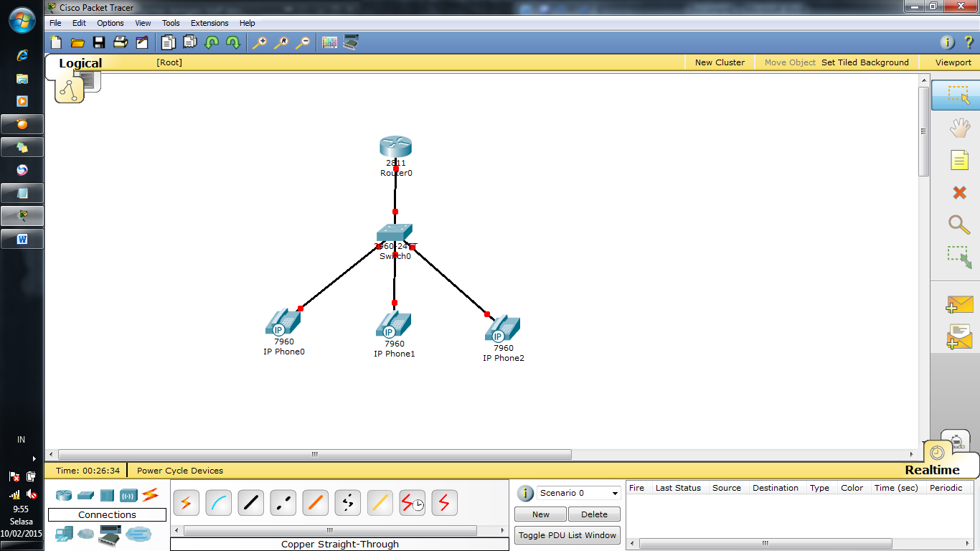
Task: Open the Tools menu
Action: click(171, 23)
